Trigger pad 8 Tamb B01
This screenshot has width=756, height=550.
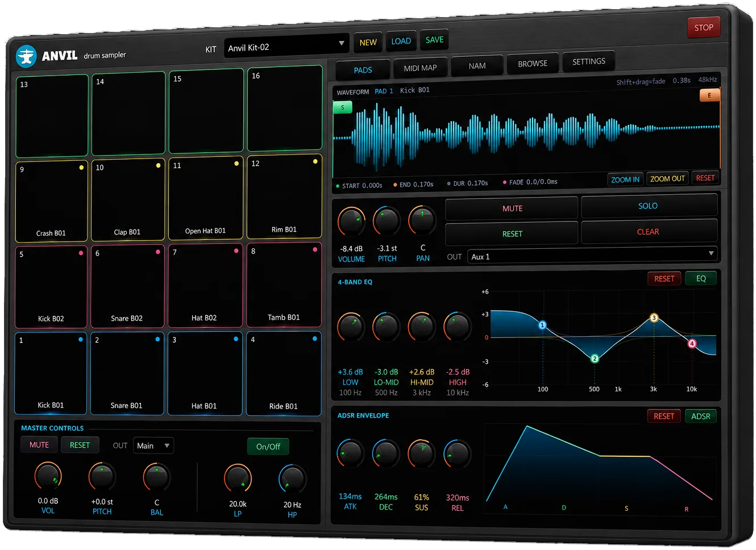pyautogui.click(x=284, y=284)
